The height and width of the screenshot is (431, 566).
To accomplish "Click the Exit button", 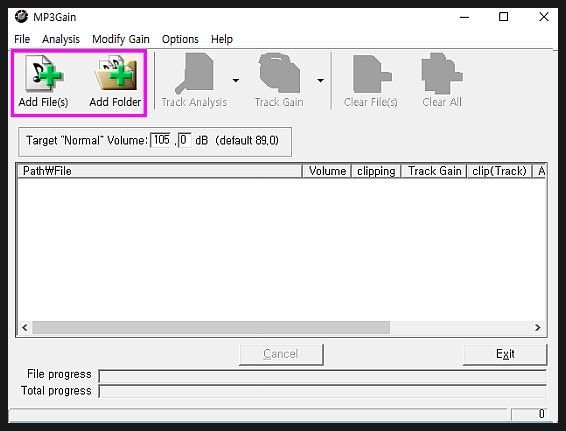I will [505, 354].
